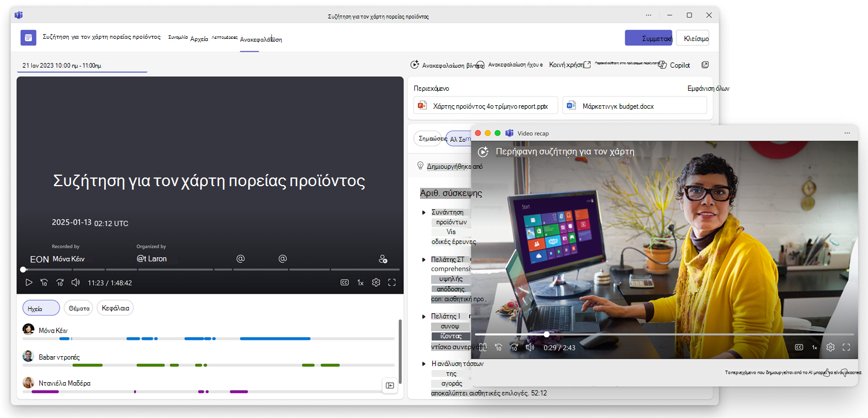Viewport: 868px width, 418px height.
Task: Expand the Πελάτης ΣΤ note item
Action: click(424, 260)
